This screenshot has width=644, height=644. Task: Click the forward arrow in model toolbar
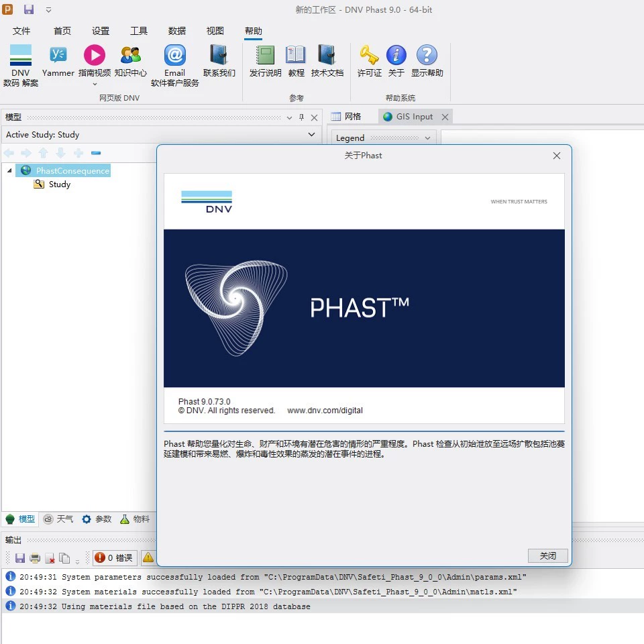pos(26,153)
